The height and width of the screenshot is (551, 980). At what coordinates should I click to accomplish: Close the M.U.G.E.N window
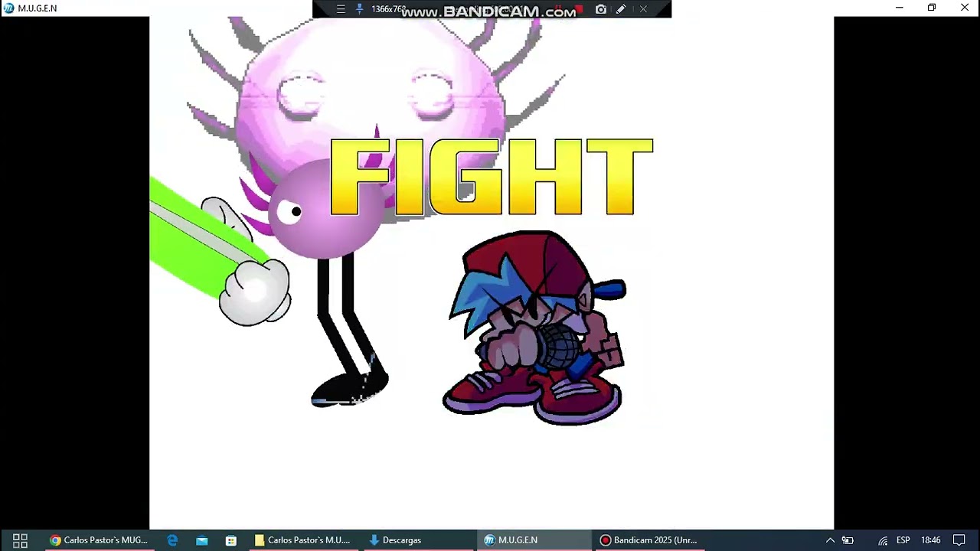[x=965, y=8]
